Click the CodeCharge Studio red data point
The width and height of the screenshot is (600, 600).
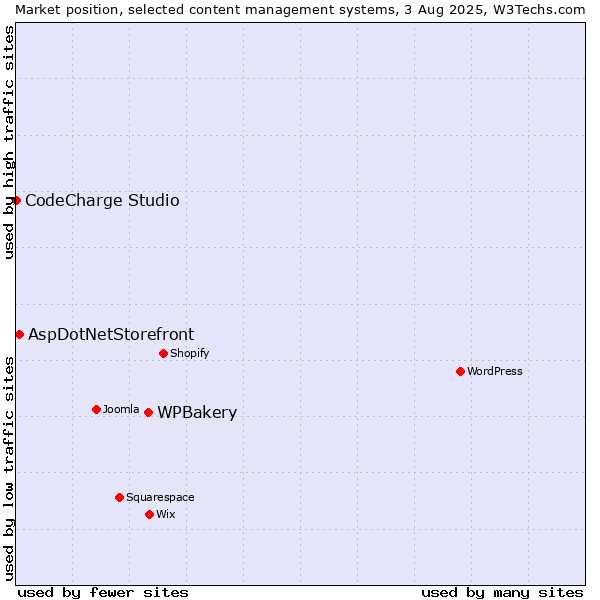pos(16,201)
